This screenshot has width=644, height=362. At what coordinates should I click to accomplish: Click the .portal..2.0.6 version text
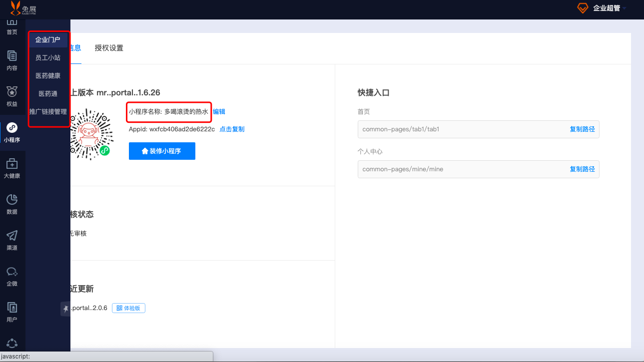[x=89, y=308]
